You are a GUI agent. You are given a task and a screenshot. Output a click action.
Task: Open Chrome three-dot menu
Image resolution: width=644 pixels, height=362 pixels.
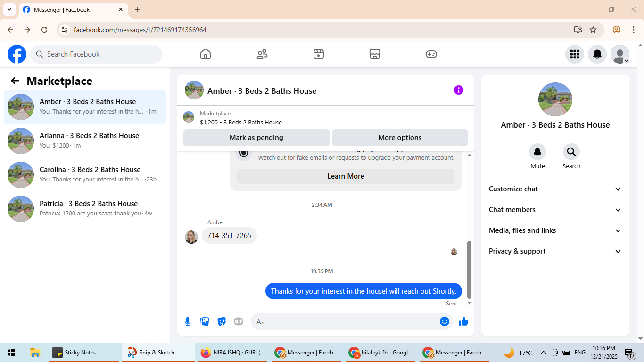[633, 30]
